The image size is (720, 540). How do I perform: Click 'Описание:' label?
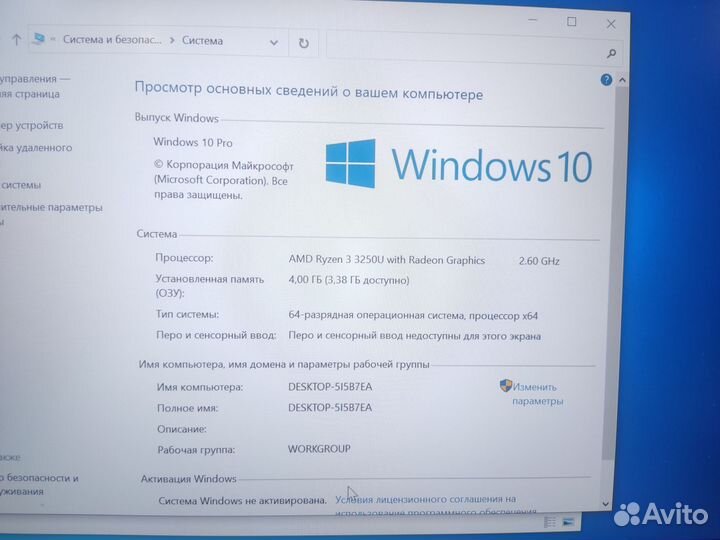click(182, 429)
